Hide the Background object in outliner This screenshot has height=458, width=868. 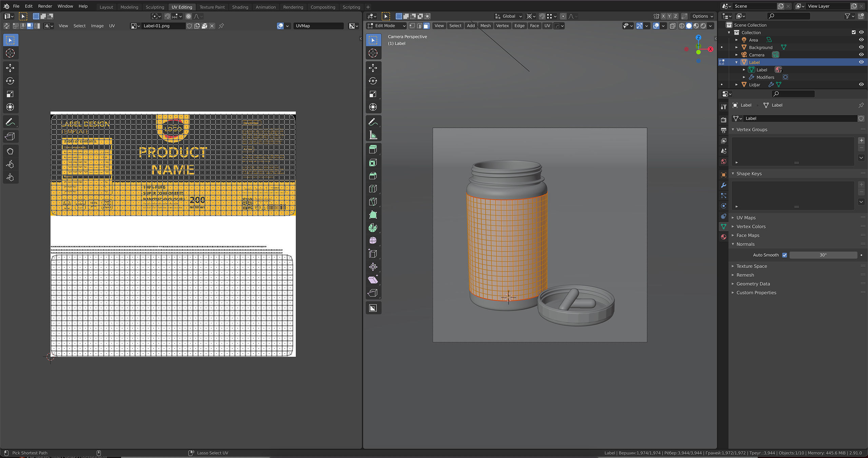(x=861, y=47)
